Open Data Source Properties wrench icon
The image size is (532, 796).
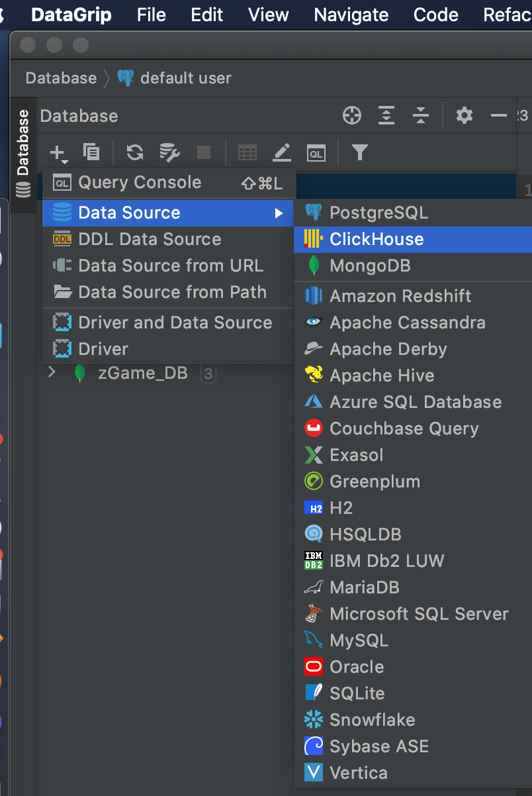coord(170,153)
